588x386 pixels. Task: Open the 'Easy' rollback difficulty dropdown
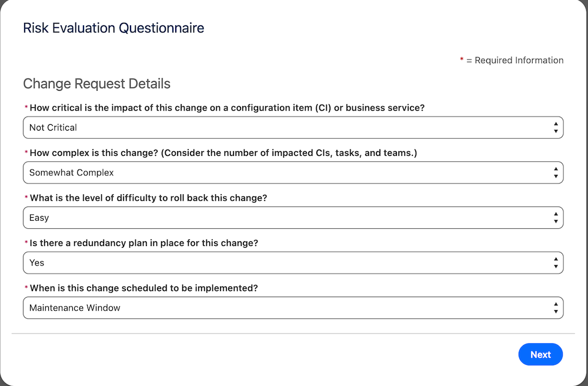click(293, 218)
